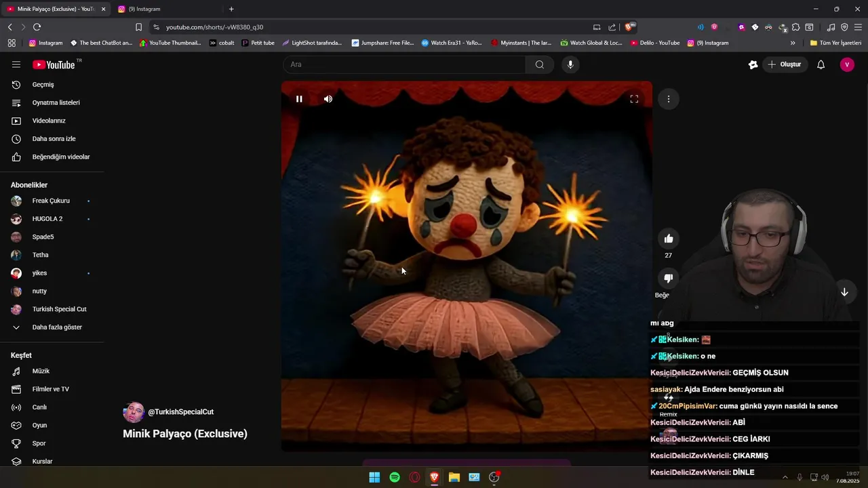Open Delilo - YouTube bookmark

point(655,43)
